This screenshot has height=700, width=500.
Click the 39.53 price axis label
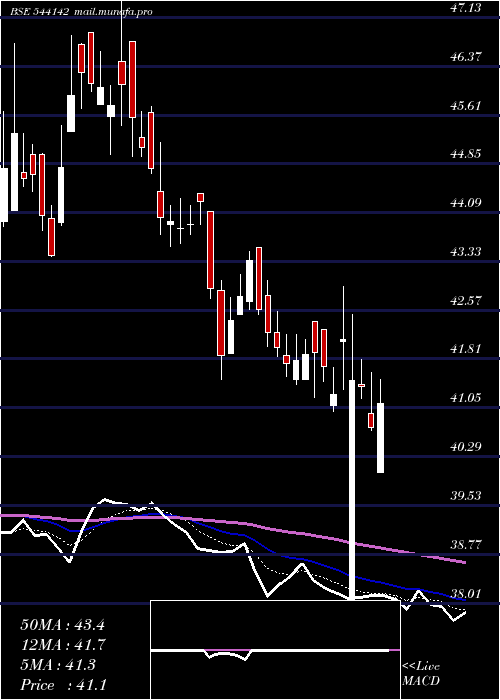(466, 496)
